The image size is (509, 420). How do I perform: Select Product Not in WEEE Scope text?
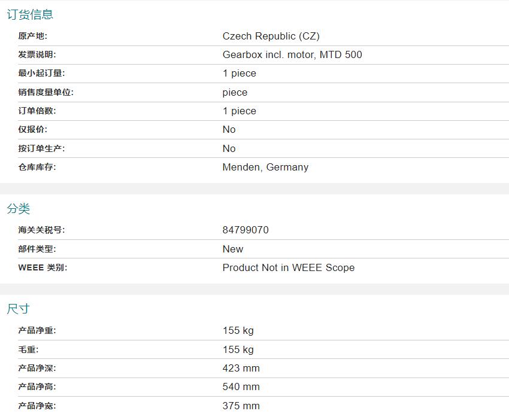click(x=288, y=267)
